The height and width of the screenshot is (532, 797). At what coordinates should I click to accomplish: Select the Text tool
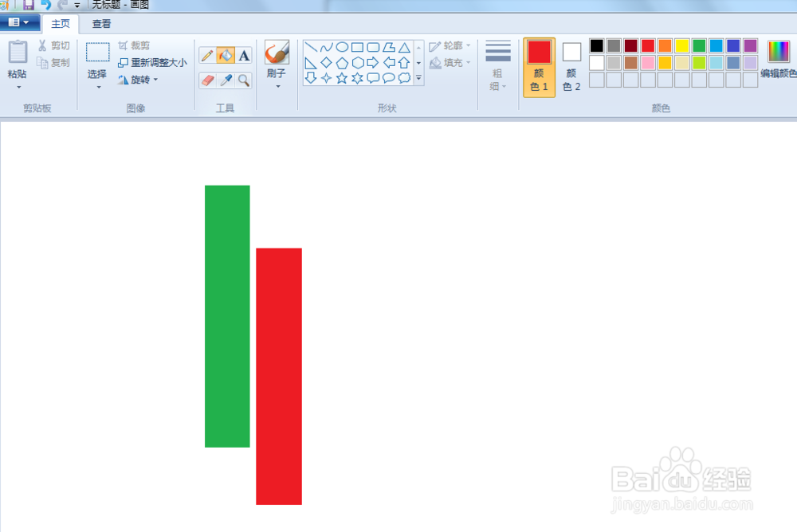[244, 56]
